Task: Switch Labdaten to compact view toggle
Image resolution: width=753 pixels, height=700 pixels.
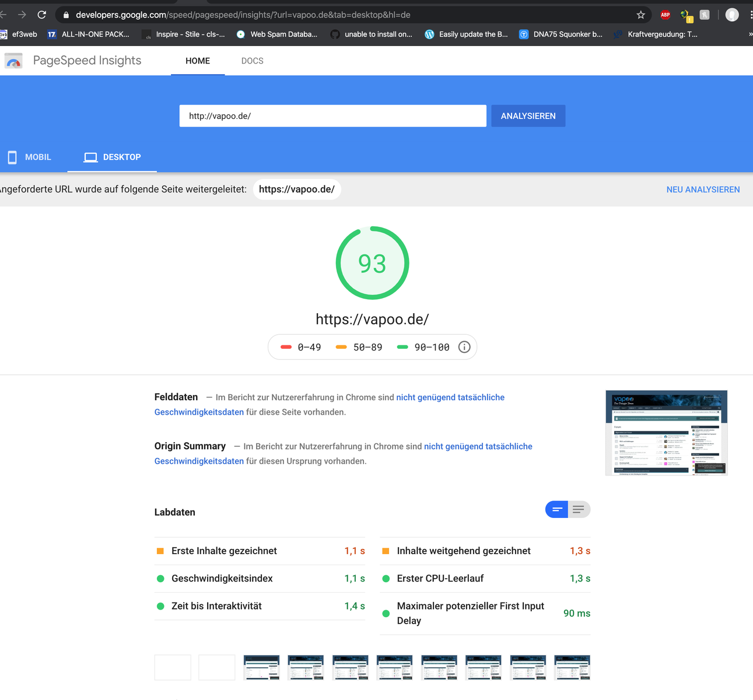Action: 557,509
